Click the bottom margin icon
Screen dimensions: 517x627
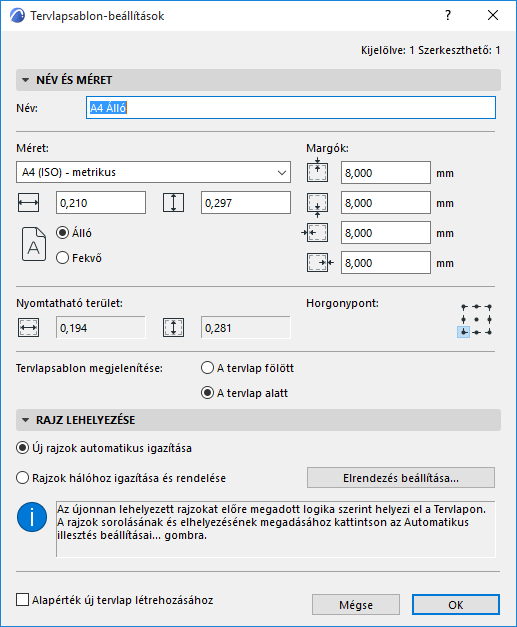click(x=317, y=205)
